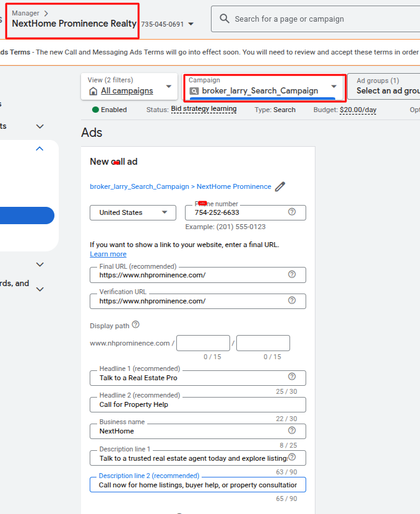
Task: Click the Business name field
Action: click(x=198, y=431)
